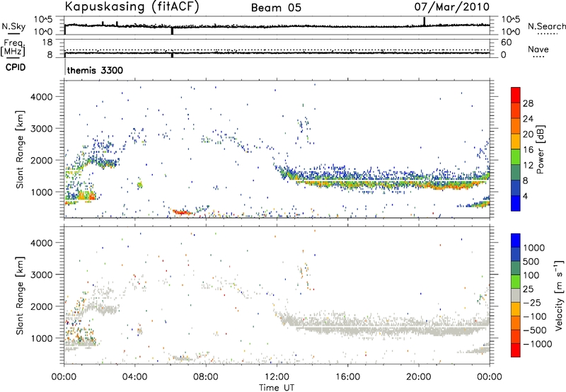566x392 pixels.
Task: Click the "CPID" label
Action: [16, 67]
